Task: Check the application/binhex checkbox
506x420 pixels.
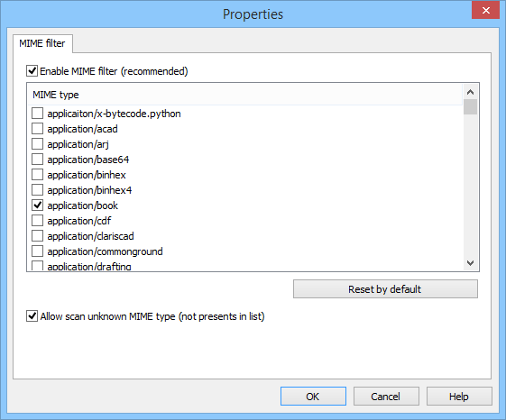Action: 38,175
